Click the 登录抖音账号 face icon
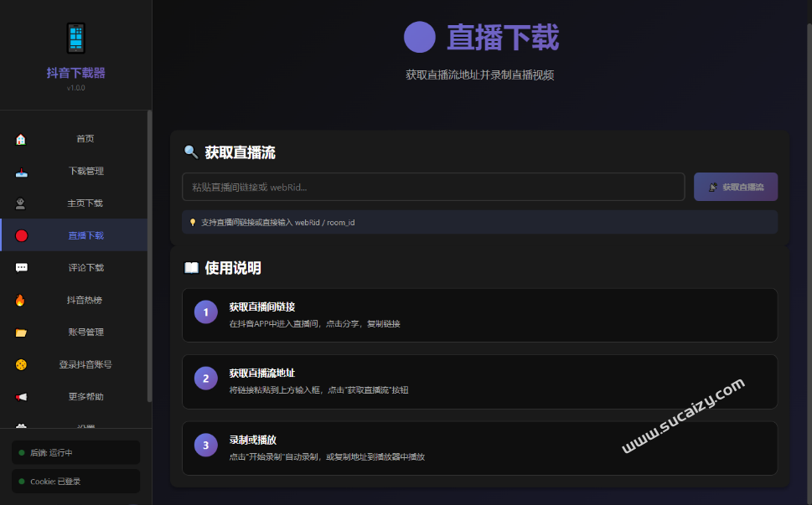Screen dimensions: 812x505 (21, 364)
